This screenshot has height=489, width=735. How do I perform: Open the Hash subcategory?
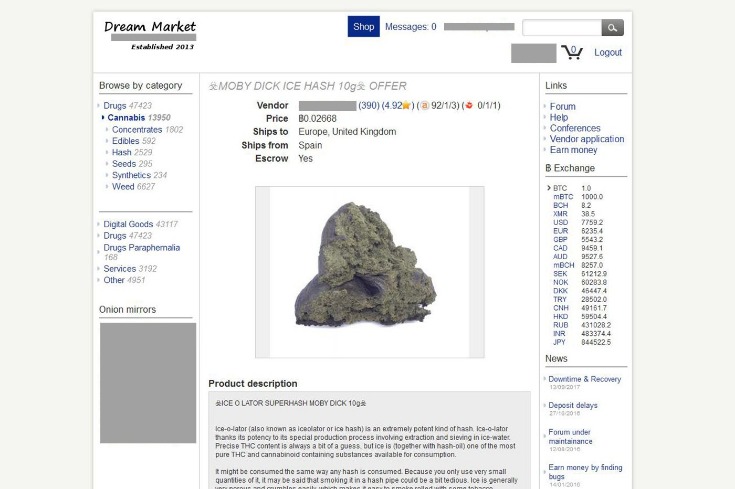pos(132,152)
